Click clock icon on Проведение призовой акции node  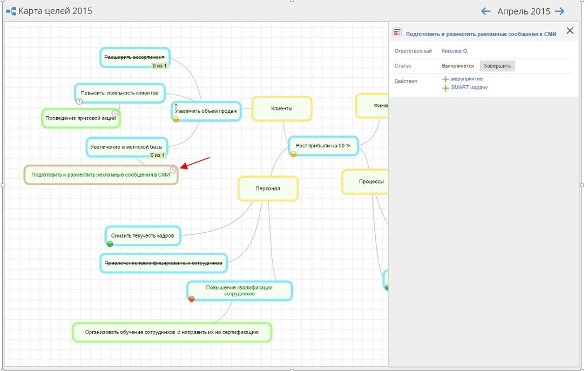(x=115, y=113)
